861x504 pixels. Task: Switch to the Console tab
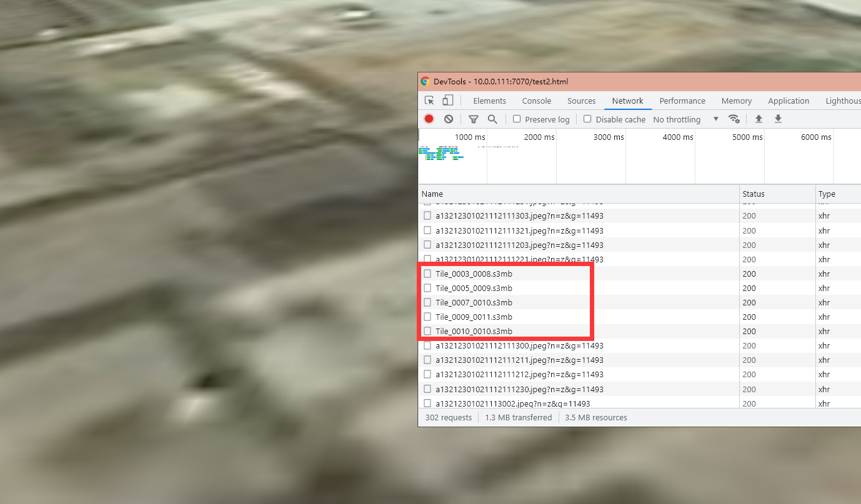(536, 101)
